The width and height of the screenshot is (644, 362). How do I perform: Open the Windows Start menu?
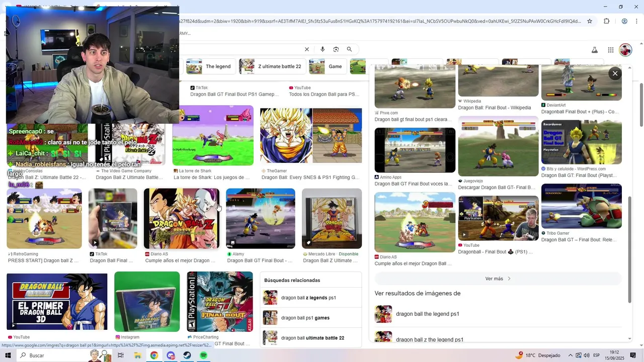coord(8,355)
